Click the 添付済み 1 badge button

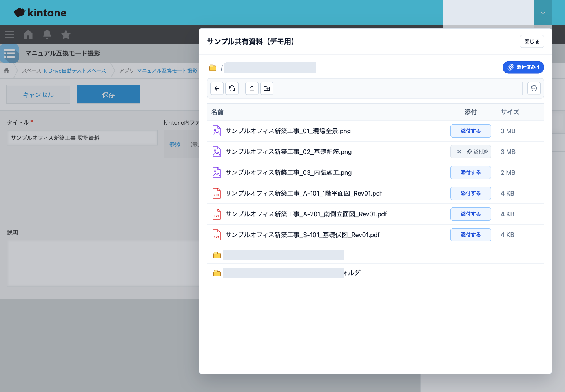(523, 67)
